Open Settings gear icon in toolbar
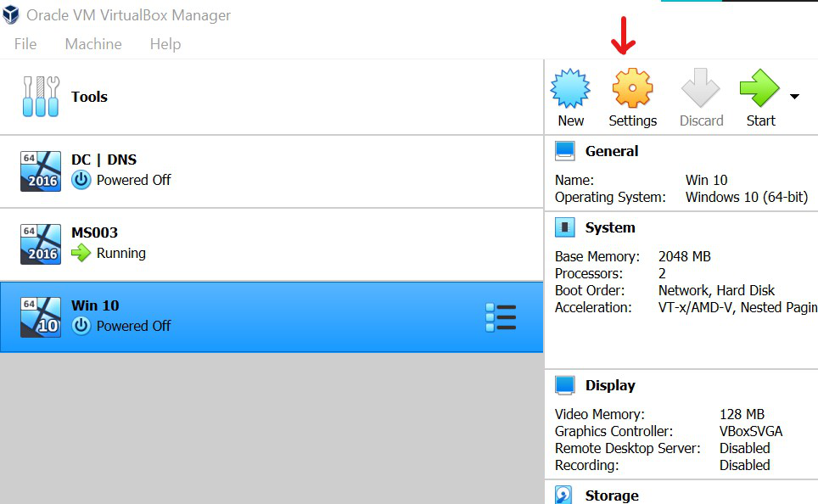818x504 pixels. point(632,88)
